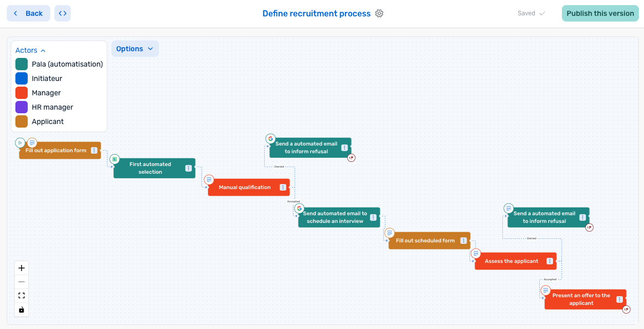The height and width of the screenshot is (329, 644).
Task: Open the gear settings beside Define recruitment process
Action: click(379, 13)
